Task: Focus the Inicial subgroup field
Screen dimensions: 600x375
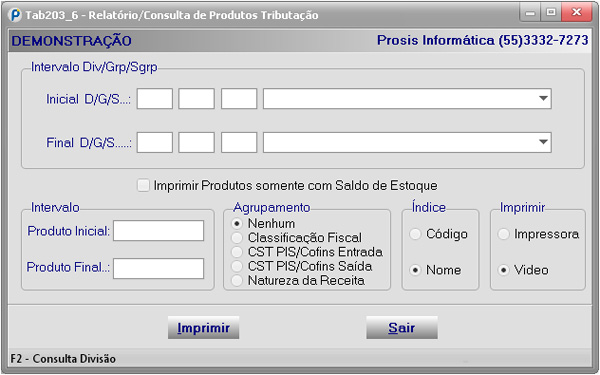Action: (x=239, y=99)
